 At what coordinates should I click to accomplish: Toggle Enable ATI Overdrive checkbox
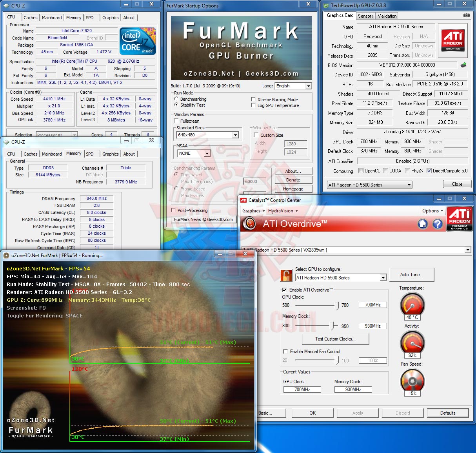pos(284,290)
